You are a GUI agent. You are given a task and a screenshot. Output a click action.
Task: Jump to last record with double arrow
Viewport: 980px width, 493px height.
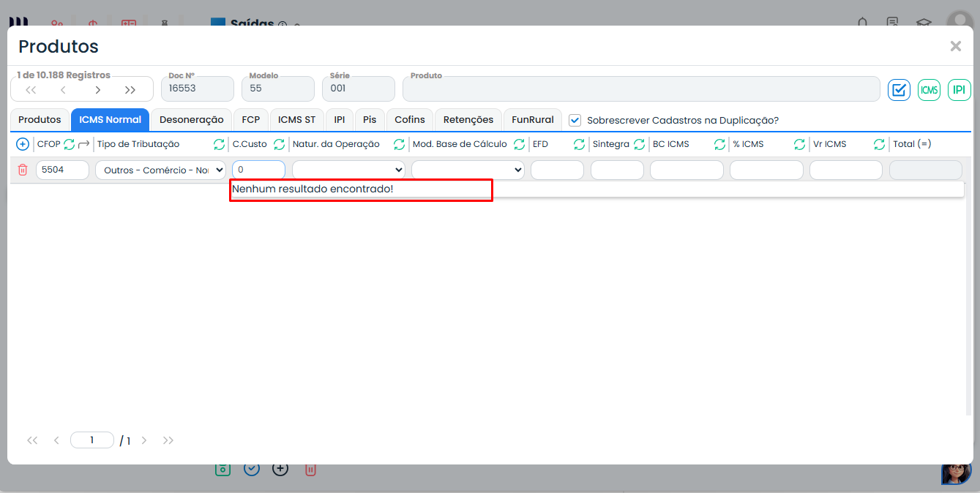tap(130, 90)
